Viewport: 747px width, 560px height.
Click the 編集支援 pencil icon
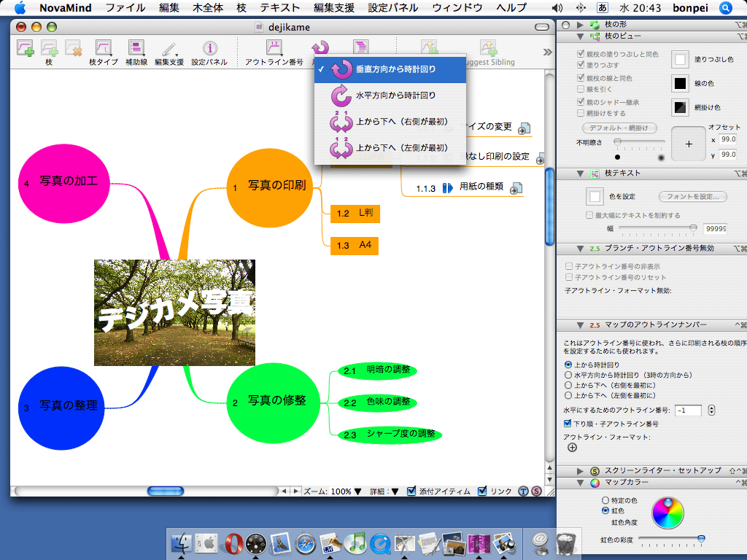[169, 49]
